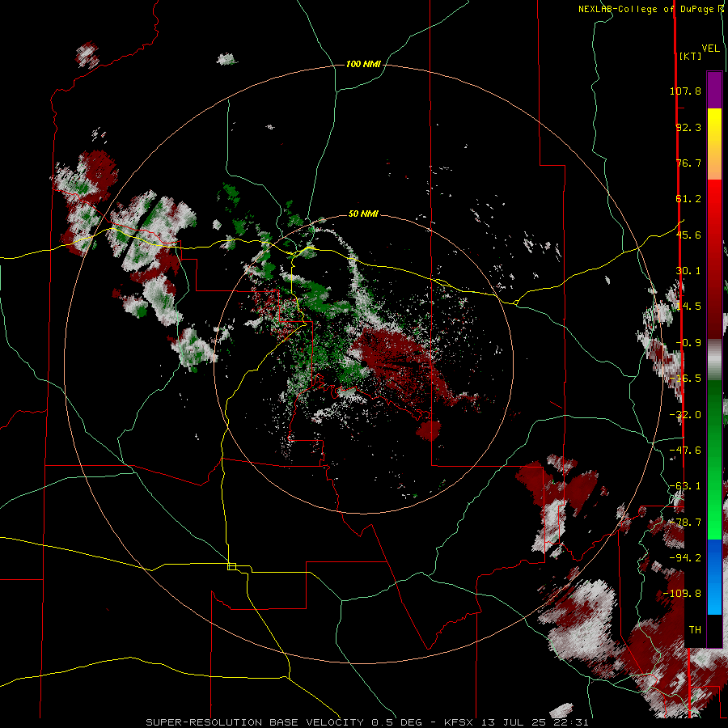Screen dimensions: 728x728
Task: Click the -32.0 velocity scale value
Action: click(685, 415)
